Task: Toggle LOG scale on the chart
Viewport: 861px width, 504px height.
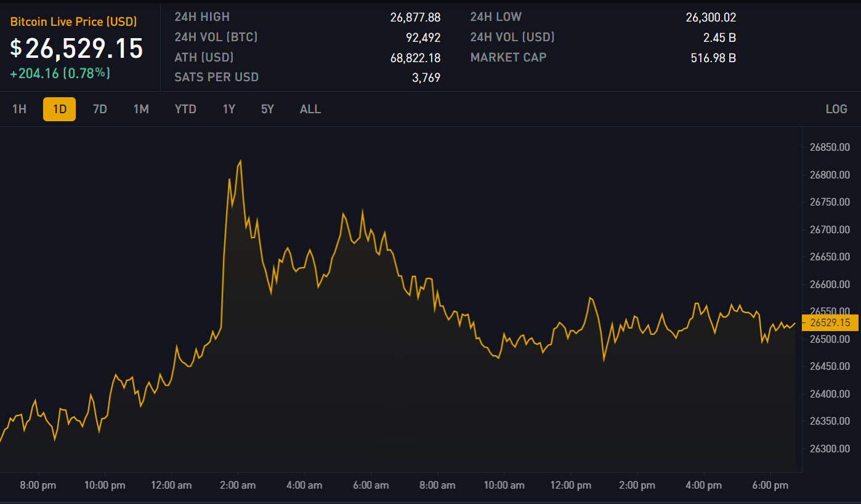Action: [836, 109]
